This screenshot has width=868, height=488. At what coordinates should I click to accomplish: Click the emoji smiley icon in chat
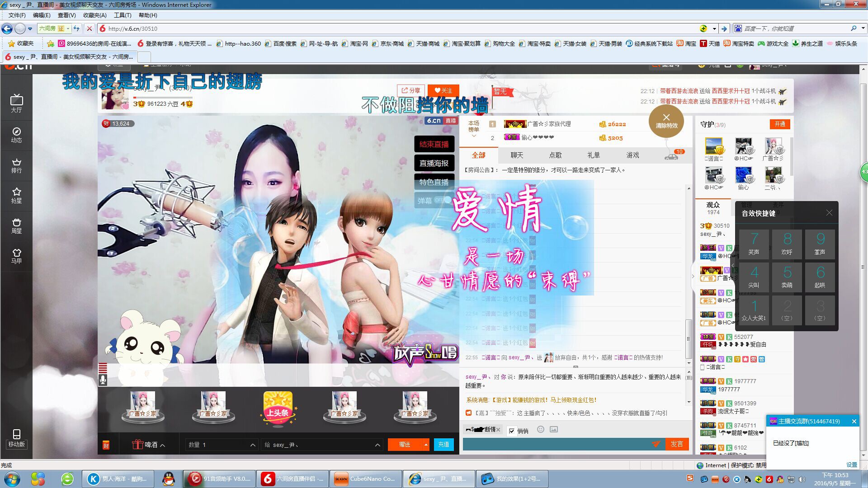[x=540, y=429]
